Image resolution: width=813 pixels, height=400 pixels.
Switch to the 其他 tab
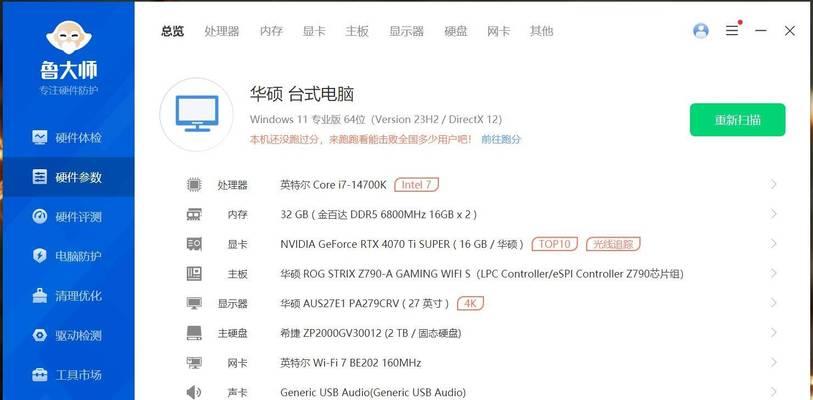pyautogui.click(x=541, y=31)
